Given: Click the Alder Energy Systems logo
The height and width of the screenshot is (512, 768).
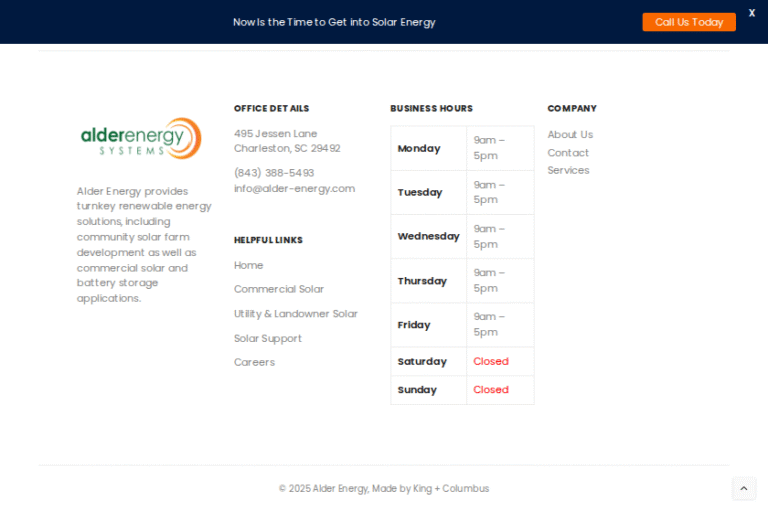Looking at the screenshot, I should 141,138.
